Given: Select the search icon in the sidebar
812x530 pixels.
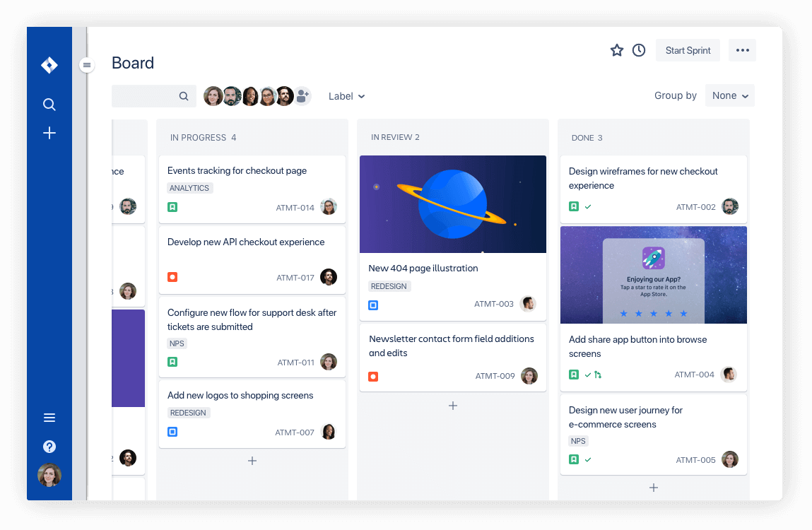Looking at the screenshot, I should pos(49,104).
